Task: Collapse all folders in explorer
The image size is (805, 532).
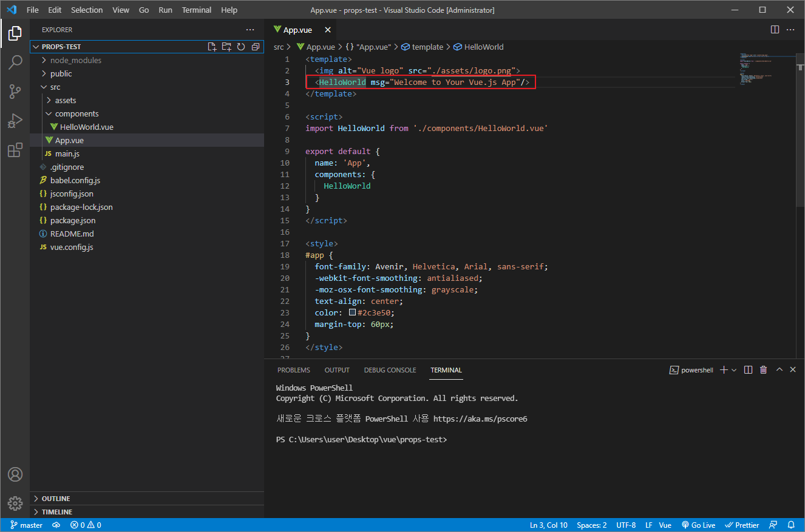Action: [x=256, y=47]
